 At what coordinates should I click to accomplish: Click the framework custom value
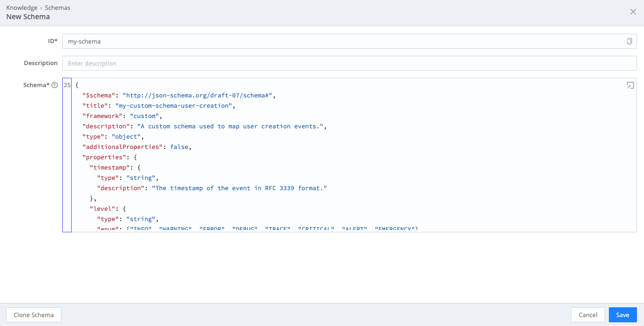tap(144, 116)
